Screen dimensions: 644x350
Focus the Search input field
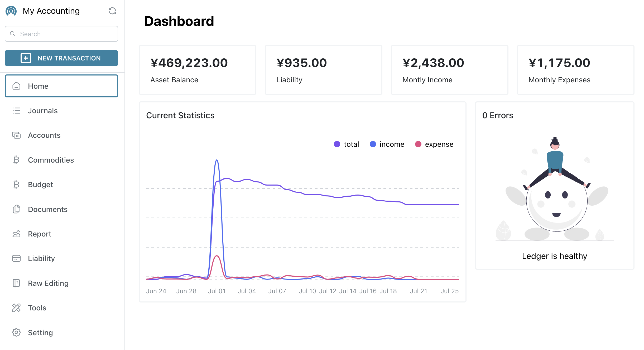[x=66, y=34]
